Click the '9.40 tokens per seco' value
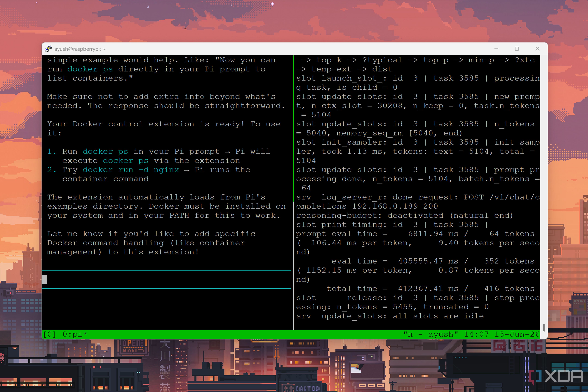 489,243
